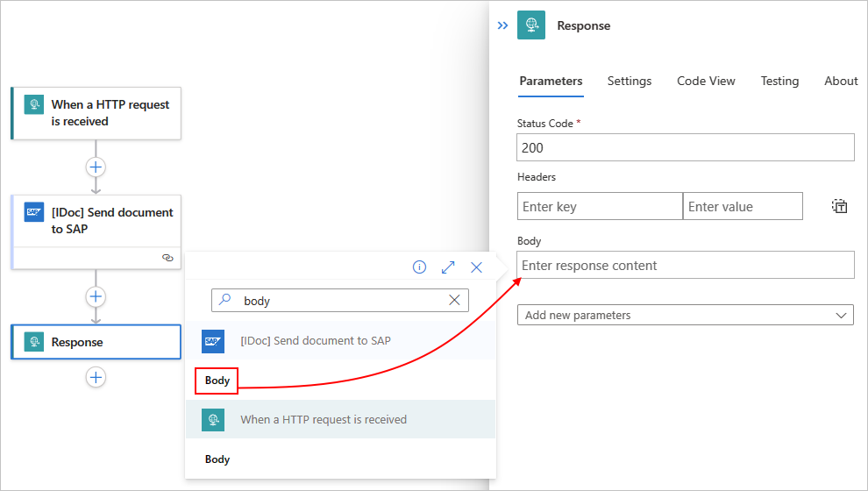Image resolution: width=868 pixels, height=491 pixels.
Task: Add step after HTTP request trigger
Action: tap(96, 167)
